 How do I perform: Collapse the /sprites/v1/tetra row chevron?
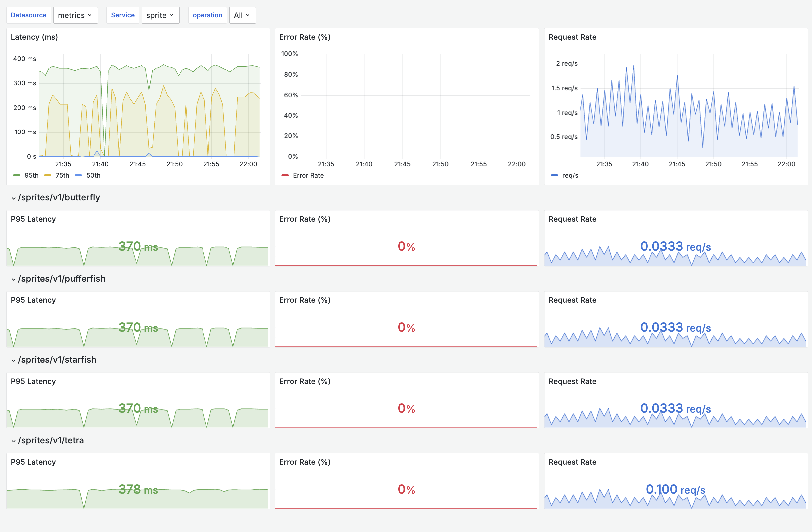14,441
